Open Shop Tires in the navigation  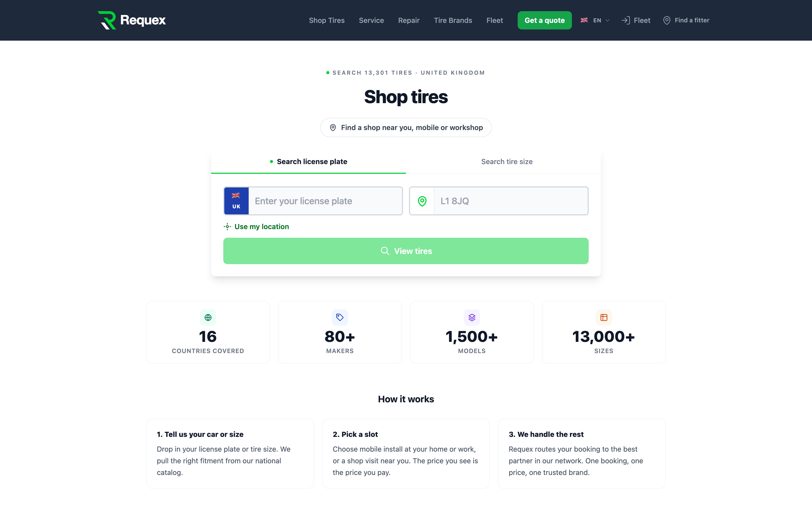pyautogui.click(x=327, y=20)
